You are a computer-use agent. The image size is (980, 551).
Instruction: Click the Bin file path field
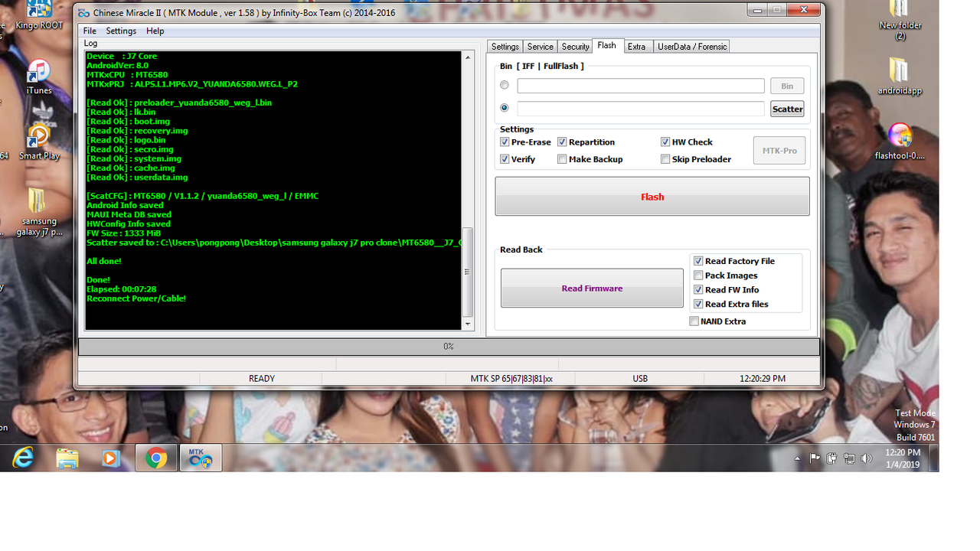point(641,86)
